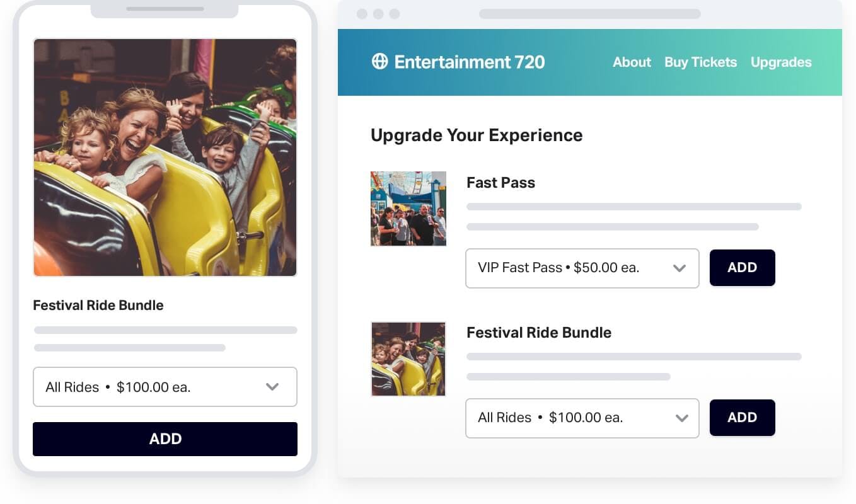
Task: Click the Entertainment 720 globe logo icon
Action: click(x=379, y=62)
